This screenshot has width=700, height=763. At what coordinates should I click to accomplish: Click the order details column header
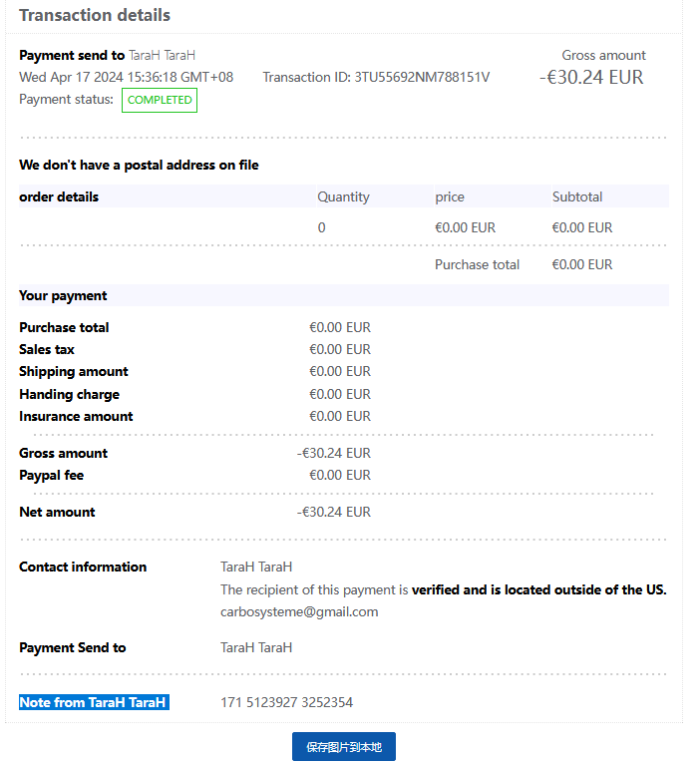click(59, 196)
